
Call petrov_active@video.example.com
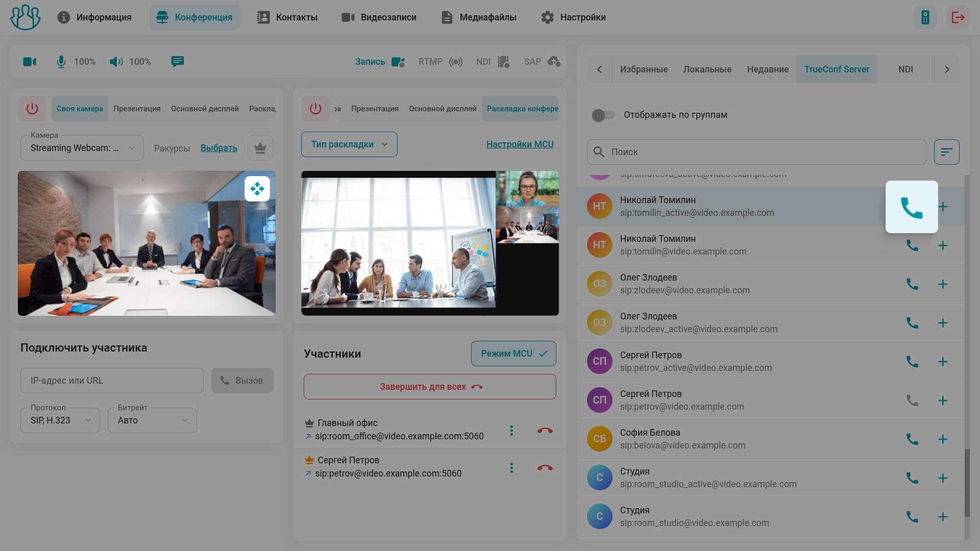click(912, 362)
